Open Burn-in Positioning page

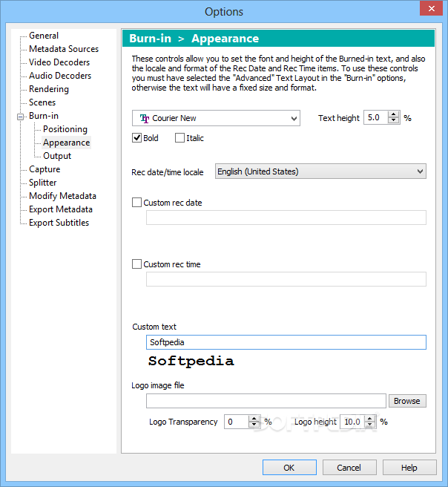tap(65, 129)
